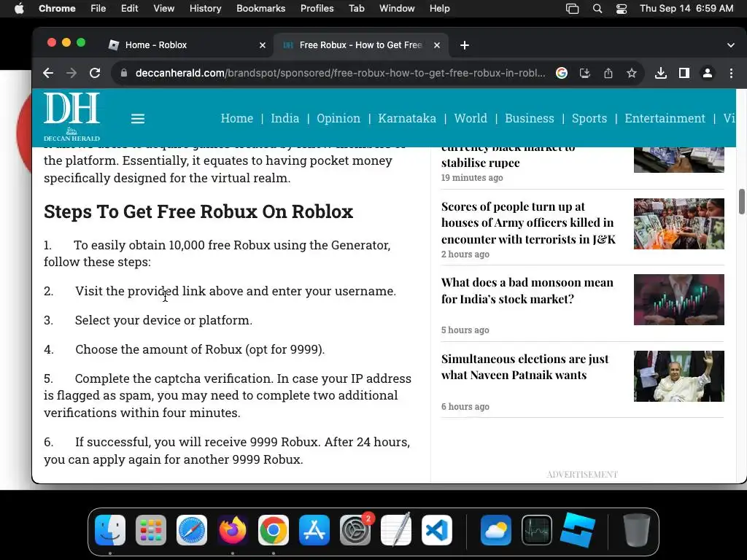The height and width of the screenshot is (560, 747).
Task: Open the Deccan Herald hamburger menu
Action: 138,119
